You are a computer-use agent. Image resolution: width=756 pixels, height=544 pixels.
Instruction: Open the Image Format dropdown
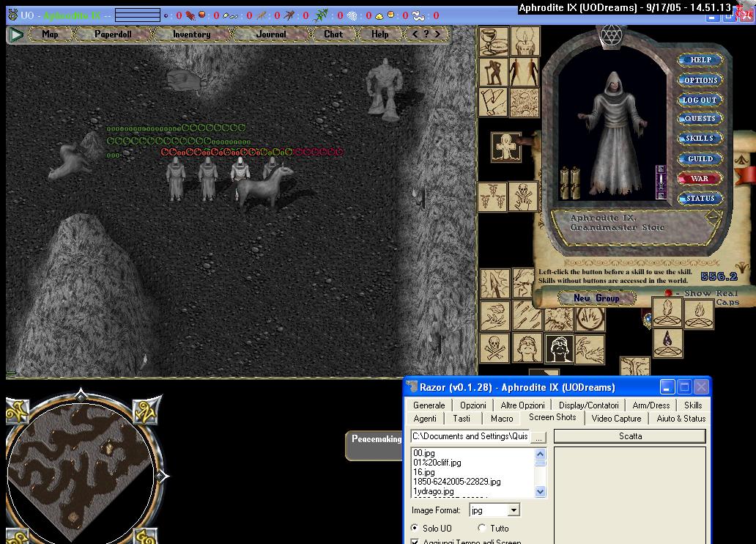pos(514,510)
